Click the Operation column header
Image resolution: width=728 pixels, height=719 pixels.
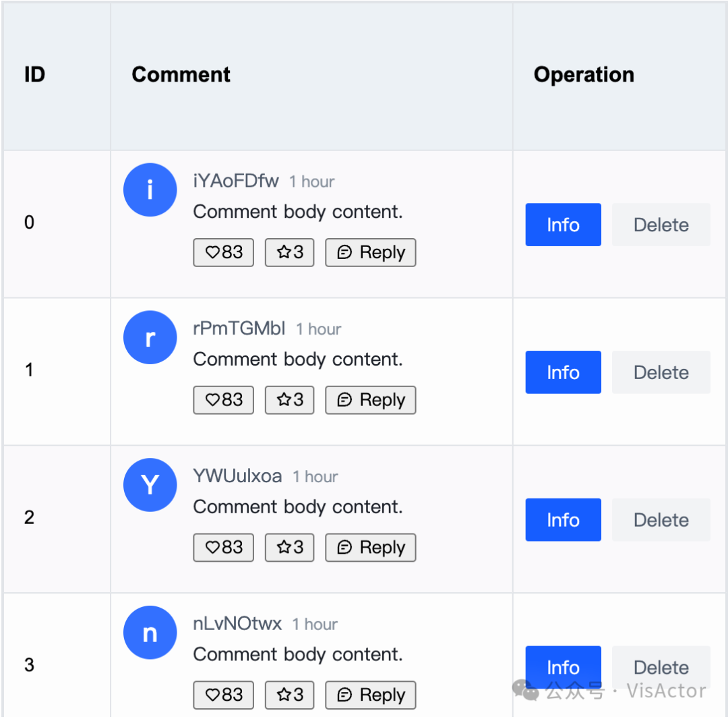tap(584, 74)
